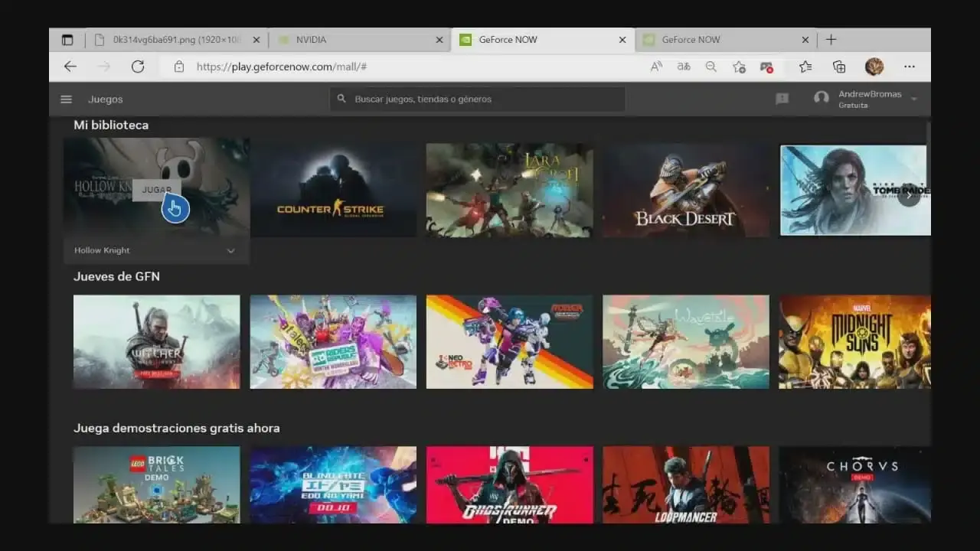Click the AndrewBromas user avatar icon

(x=822, y=99)
